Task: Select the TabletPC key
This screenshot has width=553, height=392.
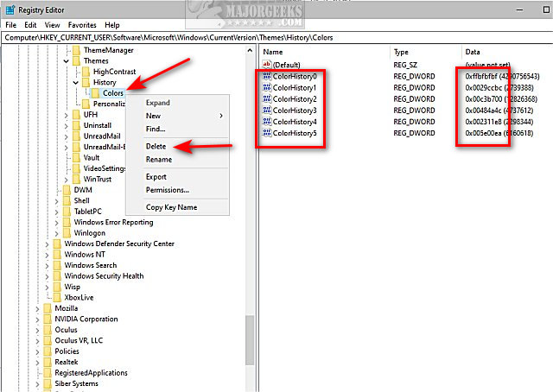Action: click(87, 212)
